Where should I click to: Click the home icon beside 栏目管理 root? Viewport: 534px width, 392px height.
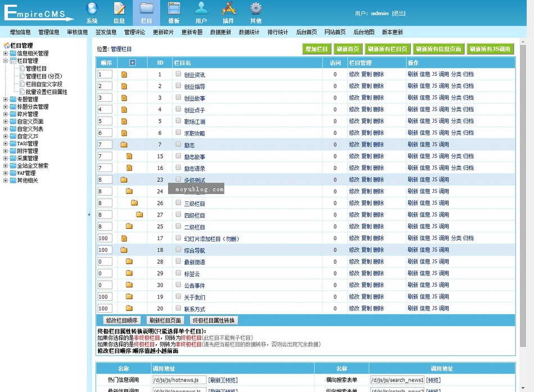tap(7, 46)
